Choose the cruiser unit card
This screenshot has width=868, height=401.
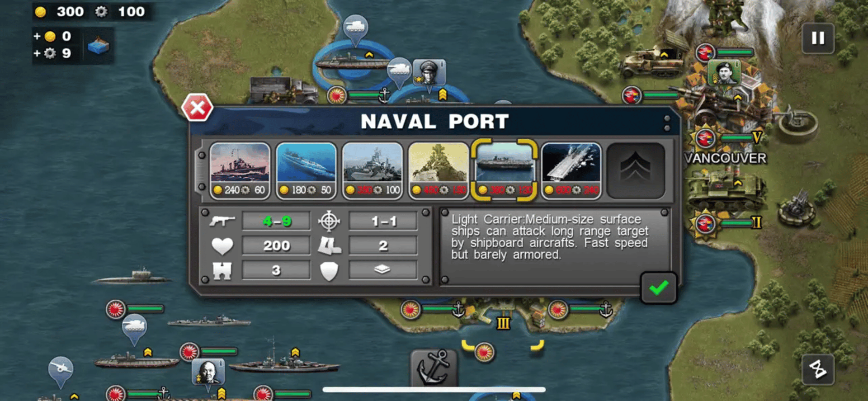(373, 170)
